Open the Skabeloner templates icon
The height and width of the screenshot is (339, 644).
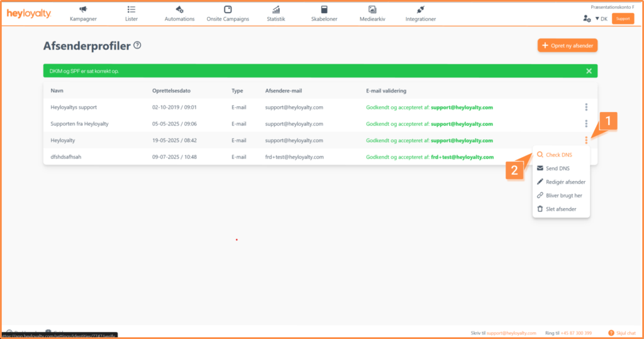[x=324, y=10]
